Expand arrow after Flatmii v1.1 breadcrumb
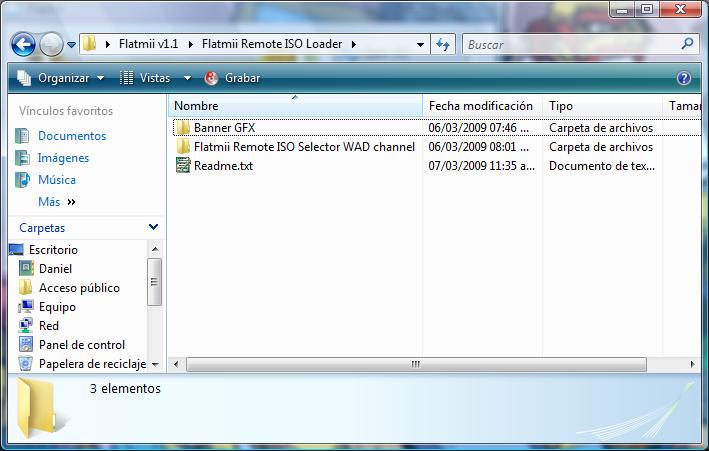Image resolution: width=709 pixels, height=451 pixels. coord(190,44)
